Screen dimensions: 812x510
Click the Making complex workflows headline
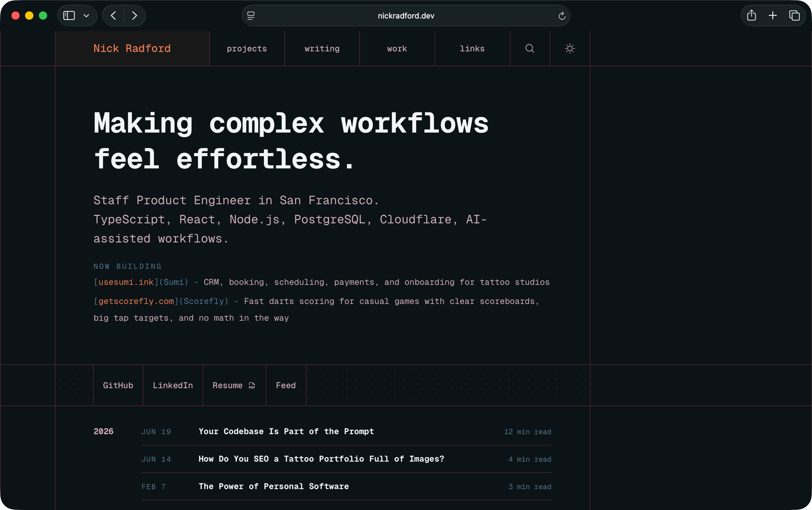coord(291,141)
